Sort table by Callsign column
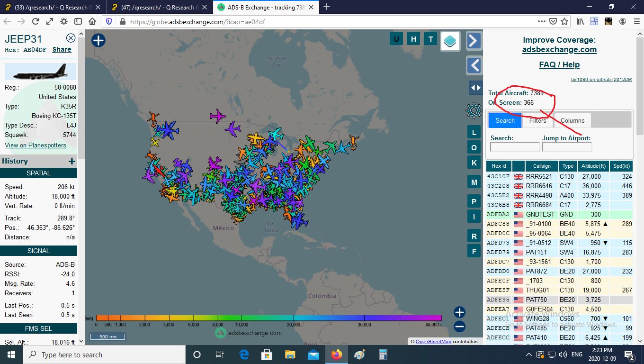 [x=542, y=166]
